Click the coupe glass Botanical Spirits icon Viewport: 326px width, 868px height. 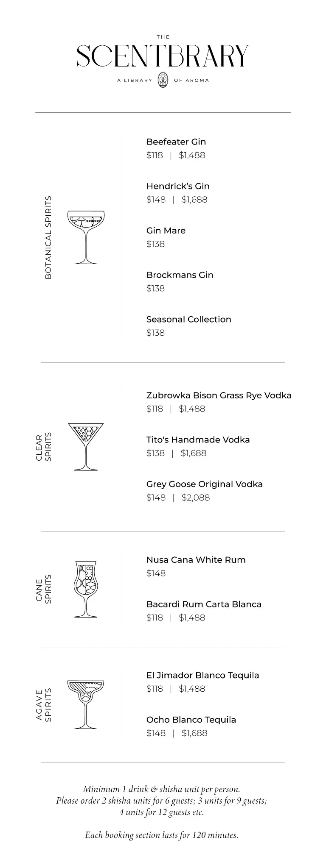tap(86, 237)
